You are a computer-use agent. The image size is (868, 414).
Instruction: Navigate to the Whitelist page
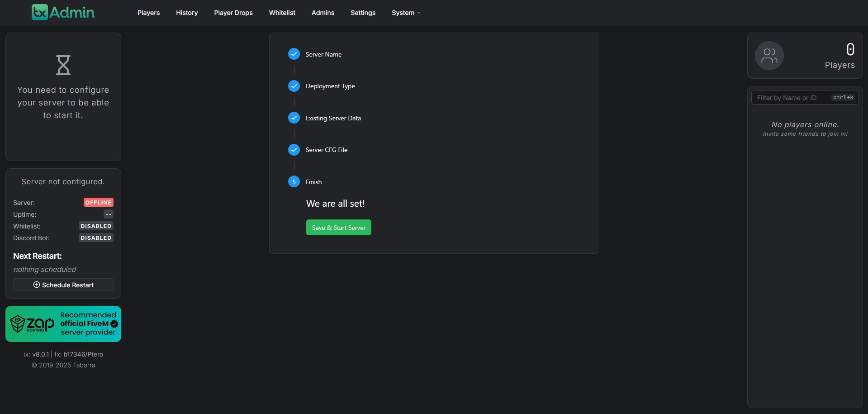pos(282,13)
